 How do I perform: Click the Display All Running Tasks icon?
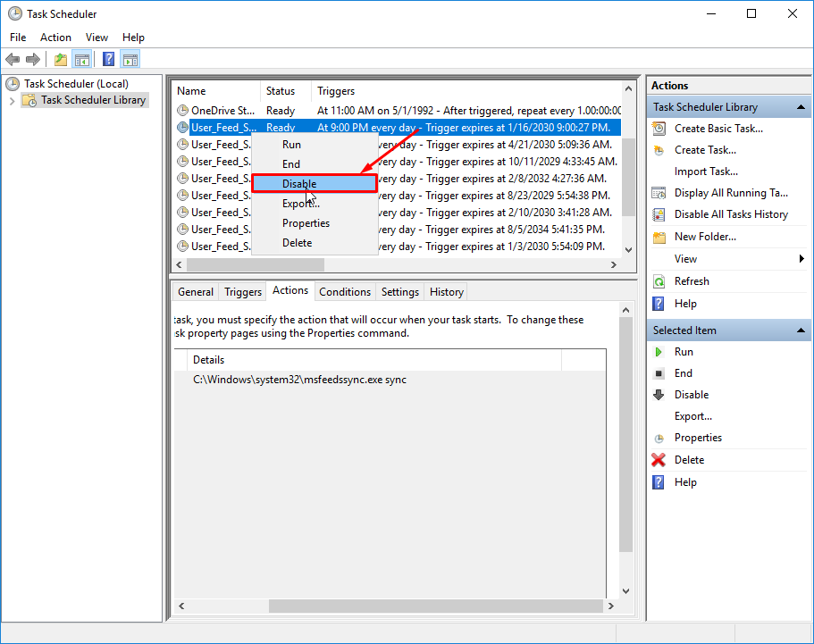(x=659, y=193)
